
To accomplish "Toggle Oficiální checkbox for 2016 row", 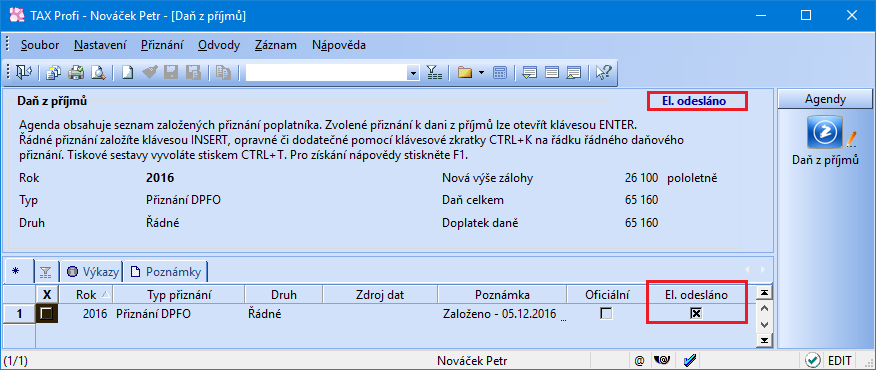I will pyautogui.click(x=606, y=314).
